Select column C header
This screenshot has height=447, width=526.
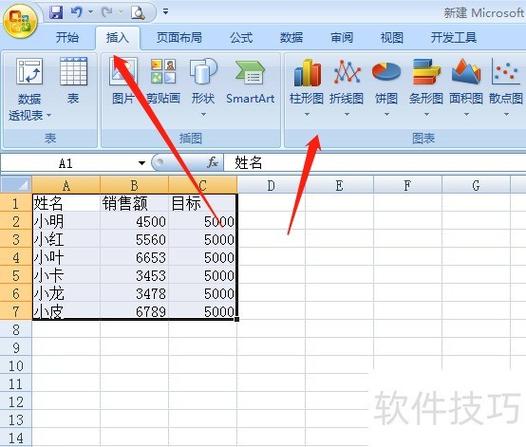203,185
